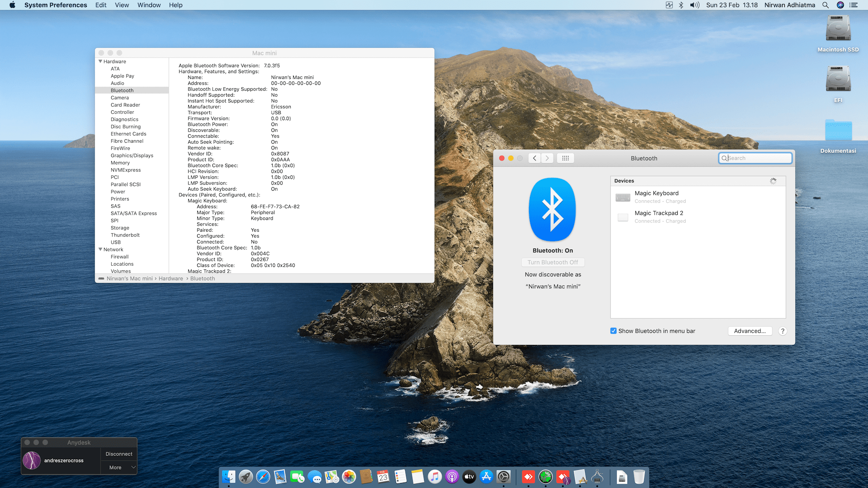The height and width of the screenshot is (488, 868).
Task: Open FaceTime from the Dock
Action: (x=297, y=477)
